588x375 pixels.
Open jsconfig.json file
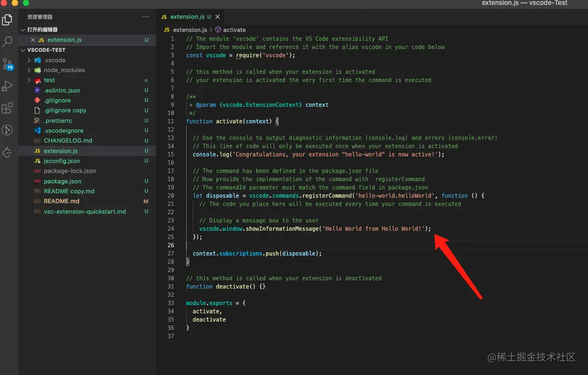(87, 161)
